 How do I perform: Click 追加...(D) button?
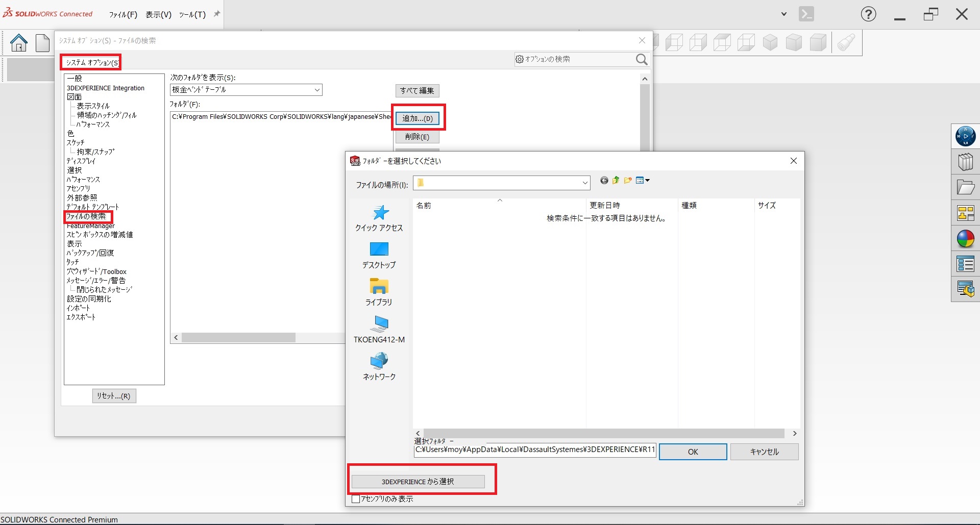[418, 118]
